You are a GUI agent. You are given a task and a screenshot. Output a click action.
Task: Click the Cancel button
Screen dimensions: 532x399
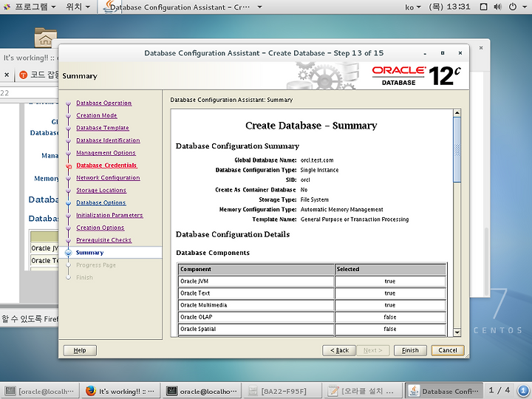coord(448,350)
